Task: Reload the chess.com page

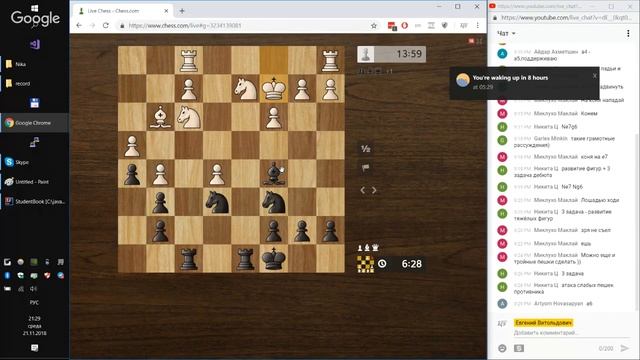Action: (x=106, y=25)
